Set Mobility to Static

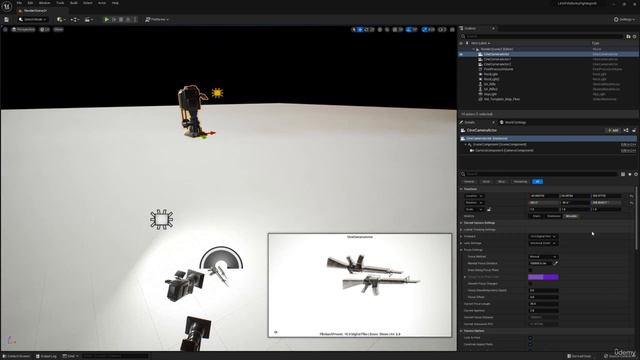(536, 216)
